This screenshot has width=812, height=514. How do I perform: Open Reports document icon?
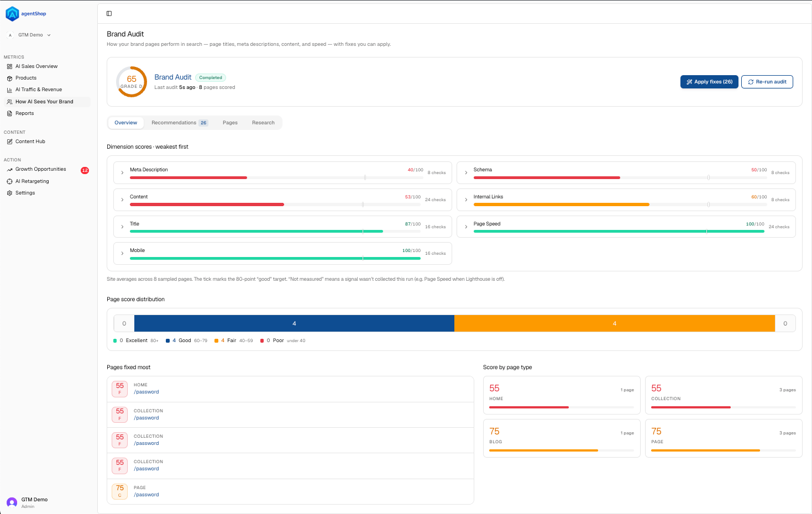click(9, 113)
